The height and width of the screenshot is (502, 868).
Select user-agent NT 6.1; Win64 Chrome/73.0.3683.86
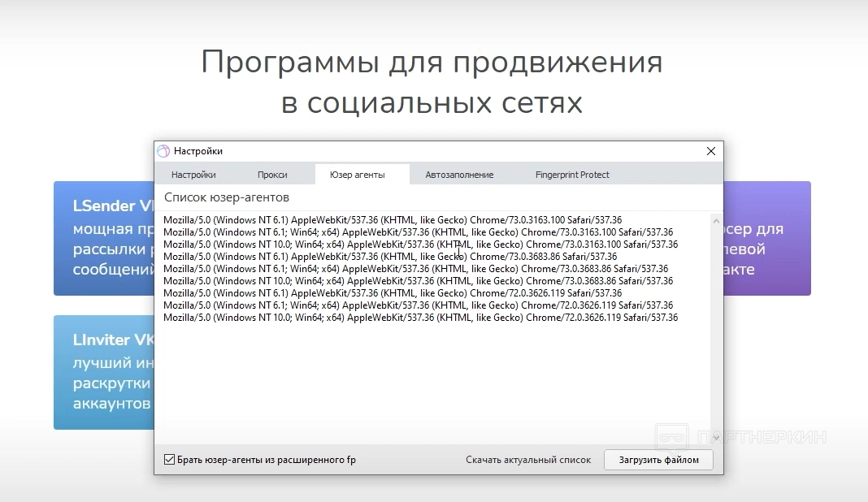coord(416,268)
